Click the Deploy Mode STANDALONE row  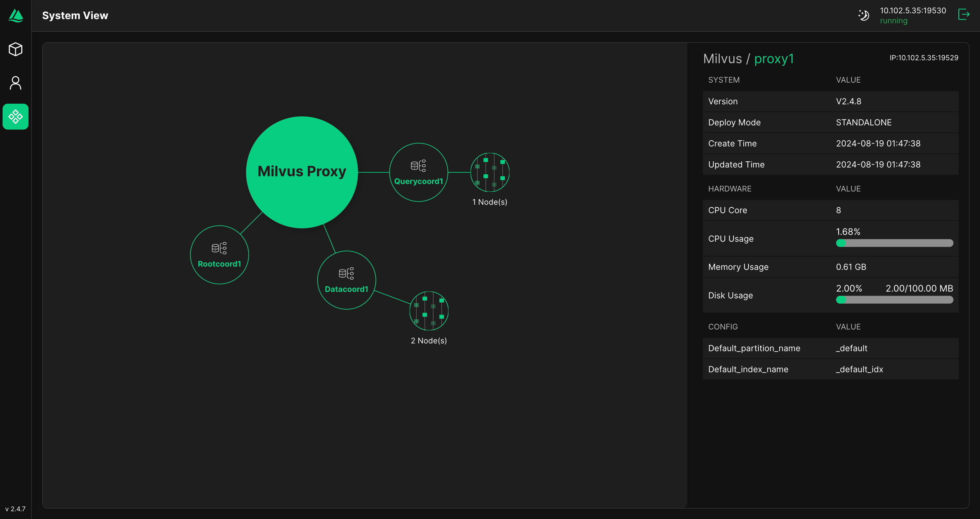coord(830,122)
